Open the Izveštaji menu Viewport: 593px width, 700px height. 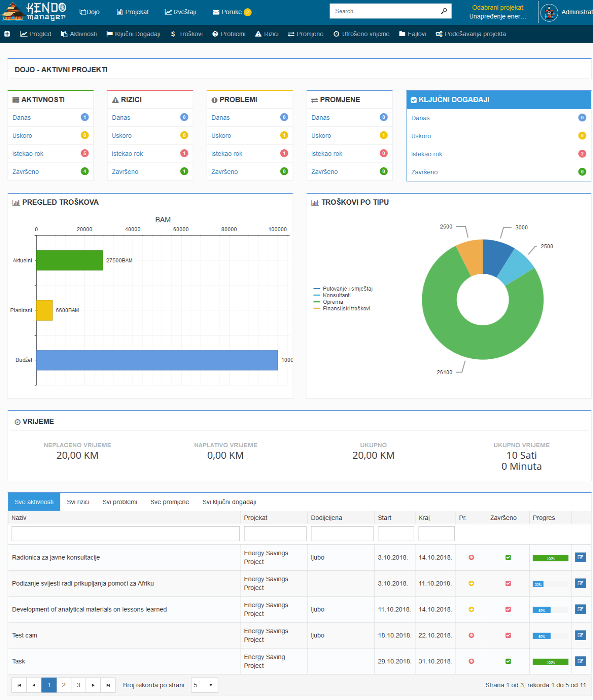180,12
